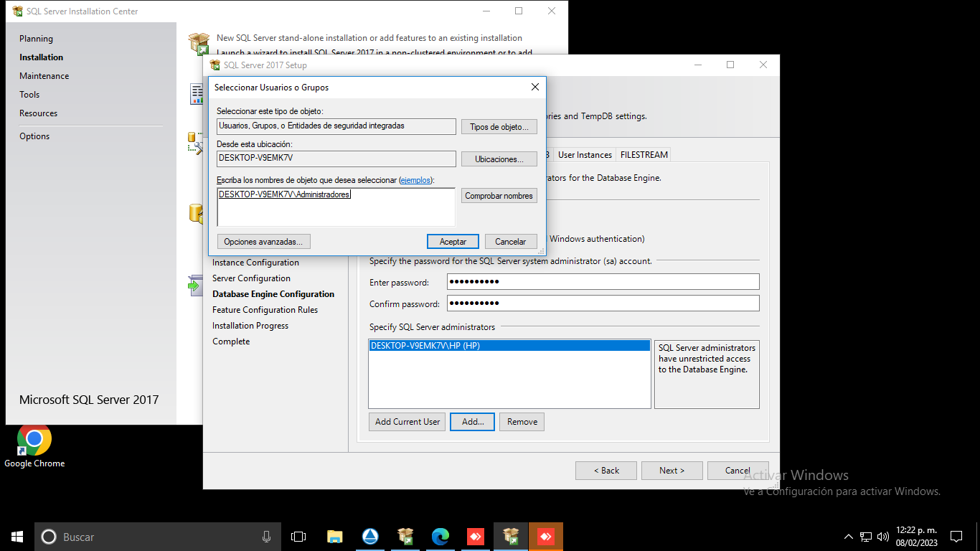The image size is (980, 551).
Task: Show hidden system tray icons
Action: [x=849, y=537]
